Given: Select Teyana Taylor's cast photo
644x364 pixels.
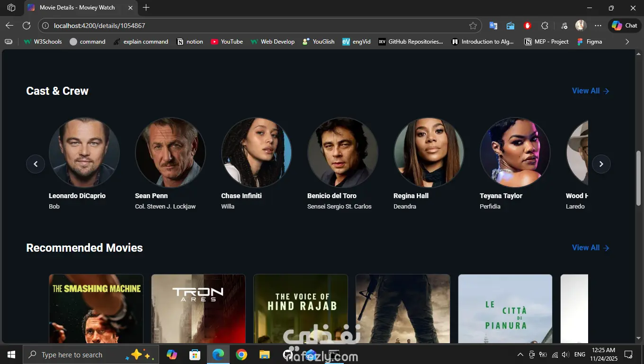Looking at the screenshot, I should [x=515, y=153].
